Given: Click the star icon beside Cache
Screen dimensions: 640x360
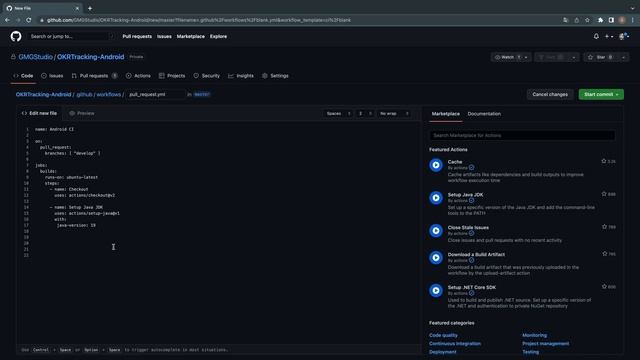Looking at the screenshot, I should 604,161.
